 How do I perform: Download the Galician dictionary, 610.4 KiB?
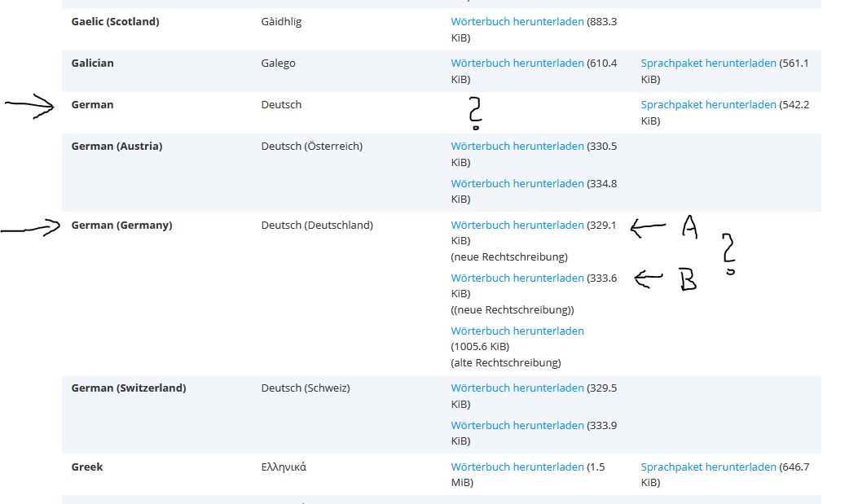point(517,64)
